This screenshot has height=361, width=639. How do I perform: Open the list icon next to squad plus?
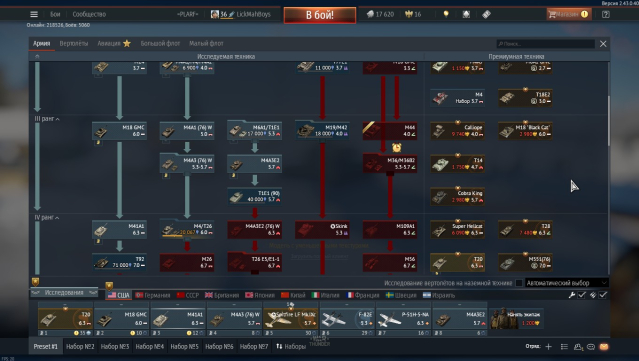[564, 346]
